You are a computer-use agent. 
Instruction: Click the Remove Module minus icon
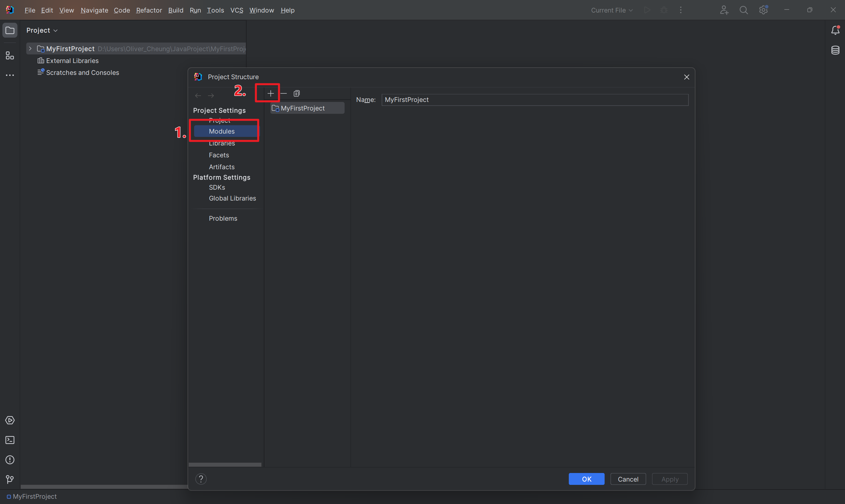pyautogui.click(x=283, y=93)
